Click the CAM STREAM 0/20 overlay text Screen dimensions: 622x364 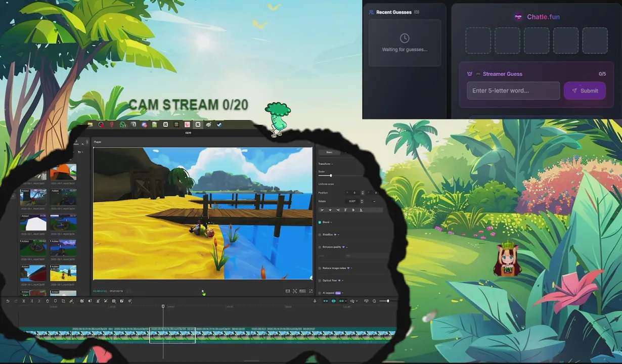(x=188, y=105)
